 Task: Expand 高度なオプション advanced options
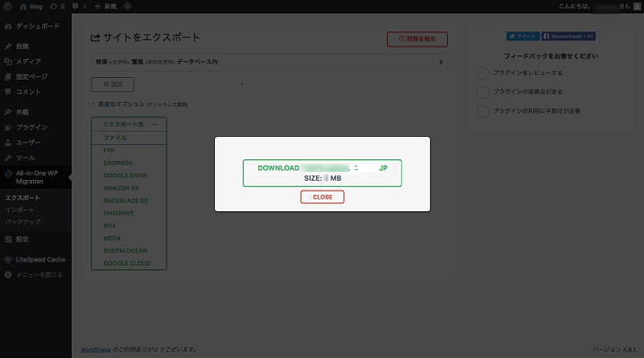[x=121, y=105]
